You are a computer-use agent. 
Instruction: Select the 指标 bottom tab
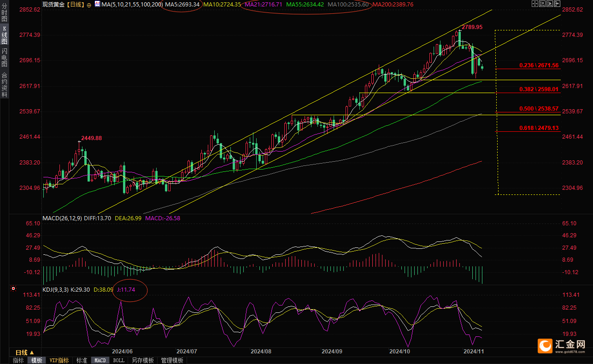(x=18, y=360)
